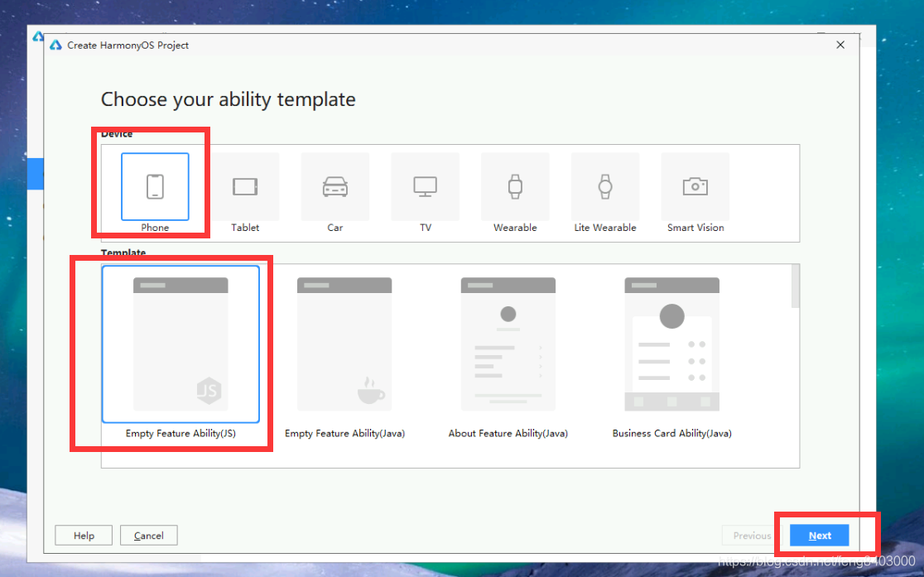Click the DevEco logo in title bar

(x=56, y=45)
